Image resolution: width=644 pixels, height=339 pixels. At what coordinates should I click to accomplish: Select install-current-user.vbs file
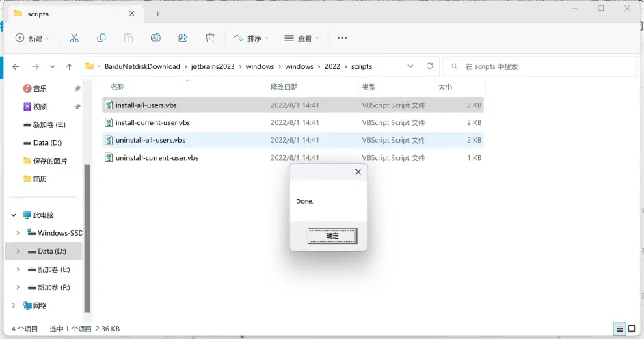tap(293, 123)
